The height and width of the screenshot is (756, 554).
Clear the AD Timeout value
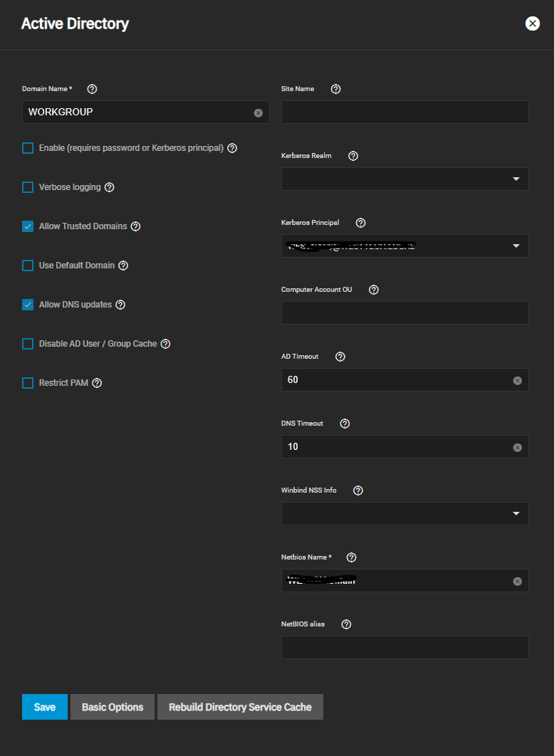[x=518, y=381]
